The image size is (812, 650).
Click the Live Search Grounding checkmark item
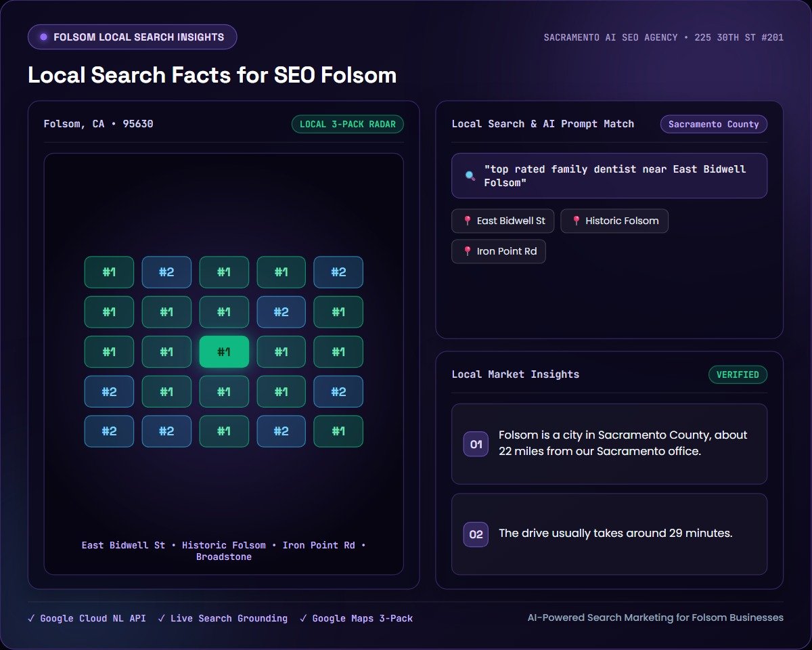click(223, 618)
